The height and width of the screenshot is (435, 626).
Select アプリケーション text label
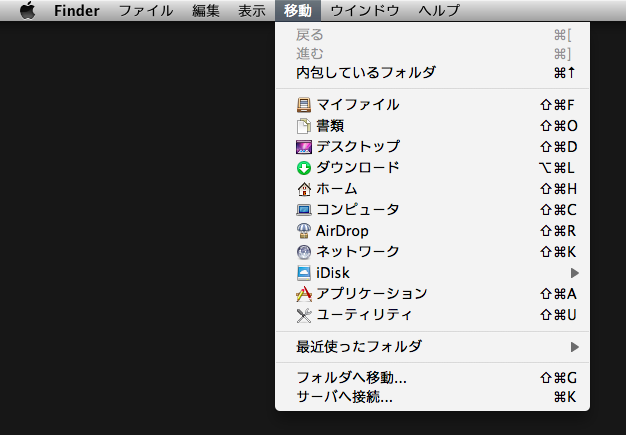(372, 294)
